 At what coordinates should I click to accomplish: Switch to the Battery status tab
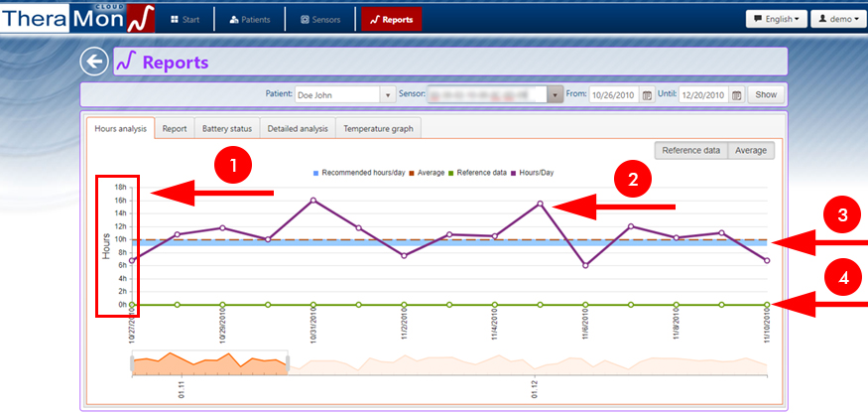coord(228,128)
